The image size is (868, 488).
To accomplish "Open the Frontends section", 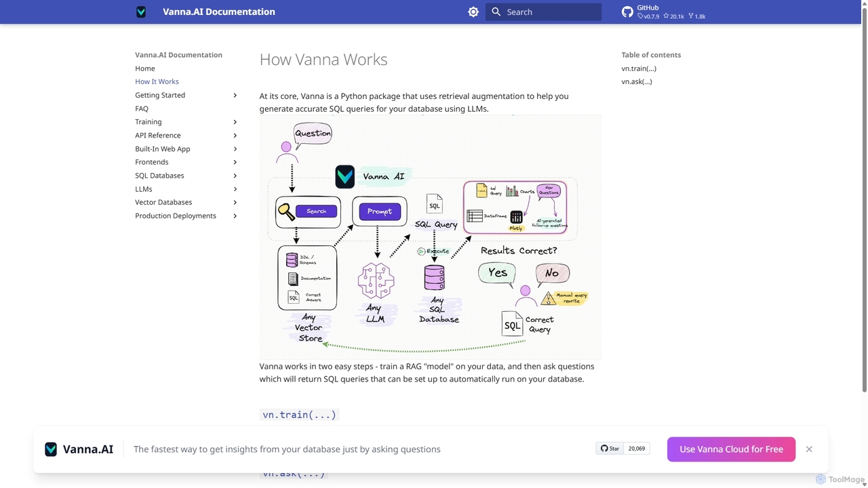I will (152, 162).
